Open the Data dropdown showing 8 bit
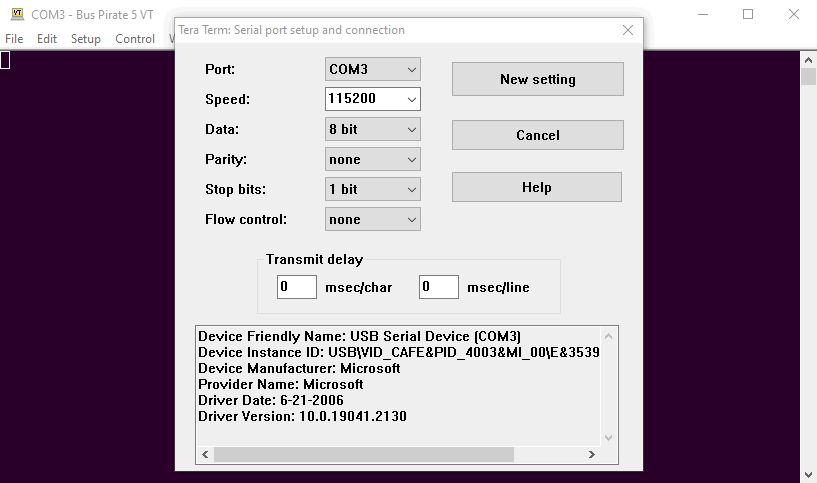Viewport: 817px width, 483px height. tap(373, 129)
